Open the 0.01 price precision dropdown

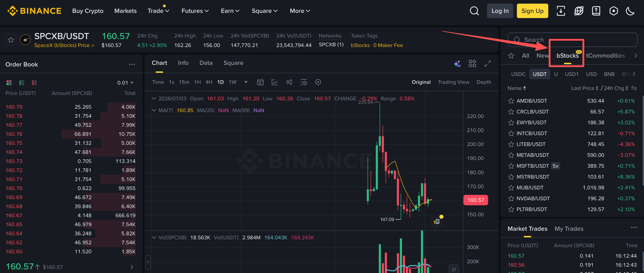tap(126, 82)
